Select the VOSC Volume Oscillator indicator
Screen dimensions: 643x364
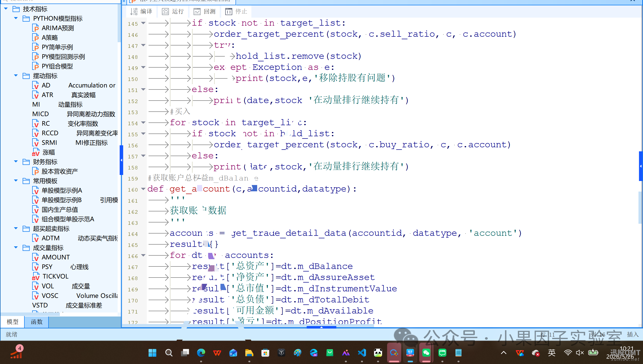click(x=75, y=295)
